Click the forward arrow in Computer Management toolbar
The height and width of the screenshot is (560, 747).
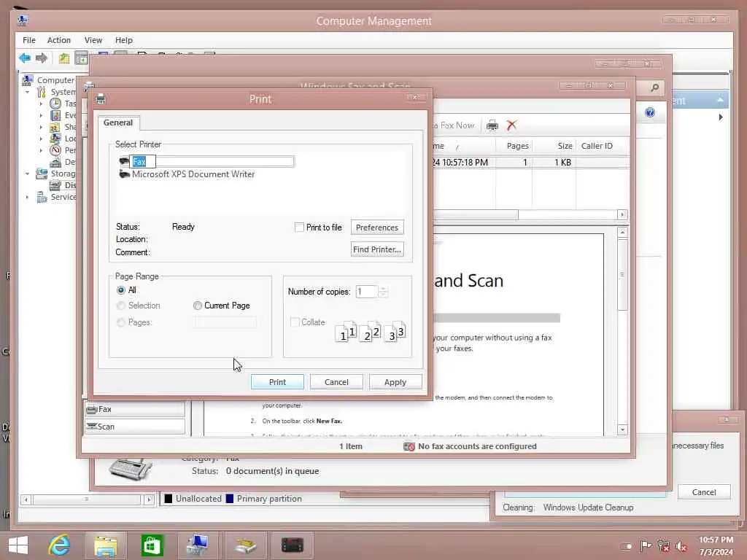pos(42,58)
